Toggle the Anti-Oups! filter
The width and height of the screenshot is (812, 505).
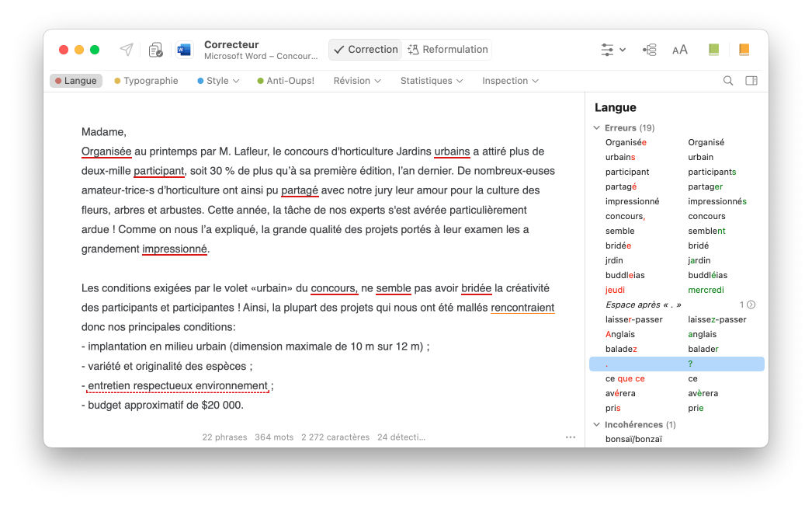[286, 81]
